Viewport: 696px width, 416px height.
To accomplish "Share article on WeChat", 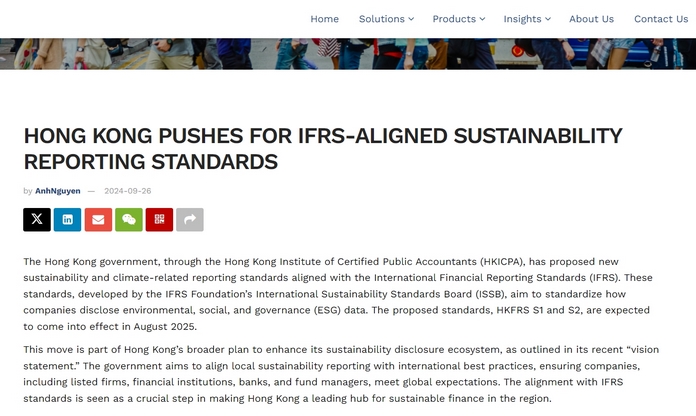I will point(128,219).
